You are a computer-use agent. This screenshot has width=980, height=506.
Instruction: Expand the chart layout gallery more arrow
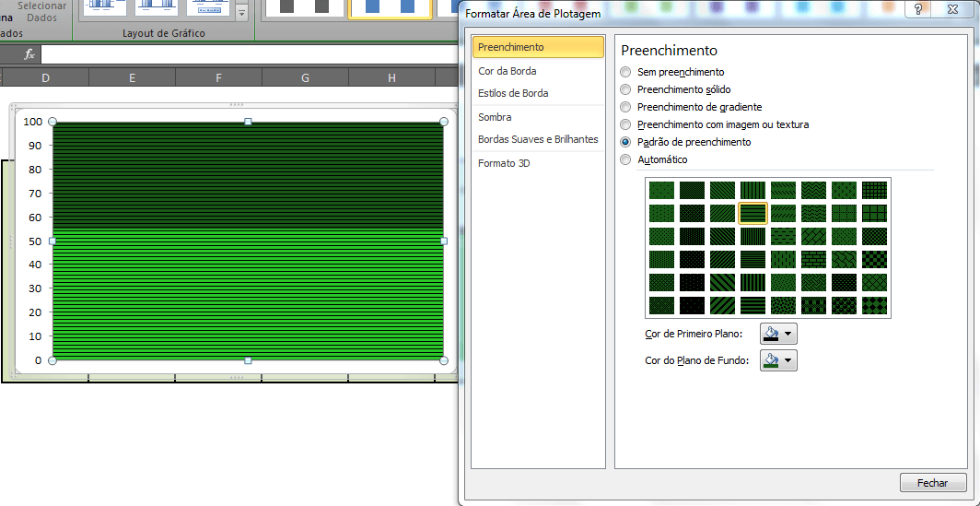[x=241, y=13]
